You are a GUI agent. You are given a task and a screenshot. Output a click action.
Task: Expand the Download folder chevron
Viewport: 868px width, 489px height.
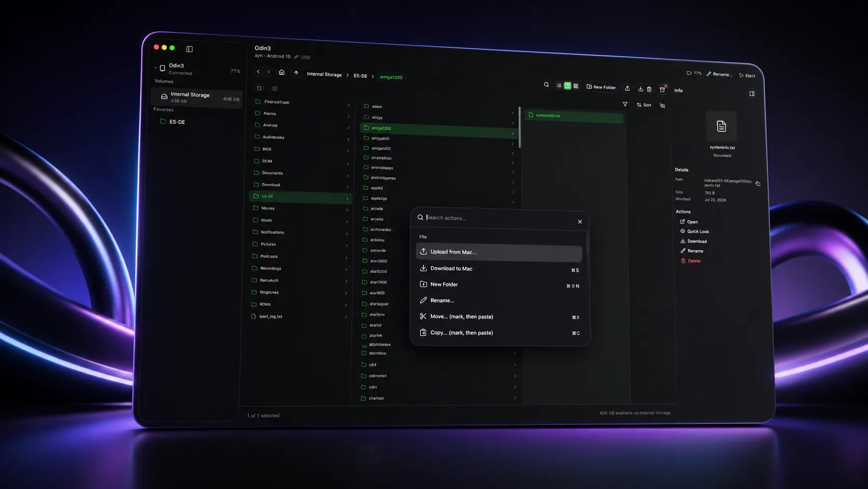[x=347, y=187]
